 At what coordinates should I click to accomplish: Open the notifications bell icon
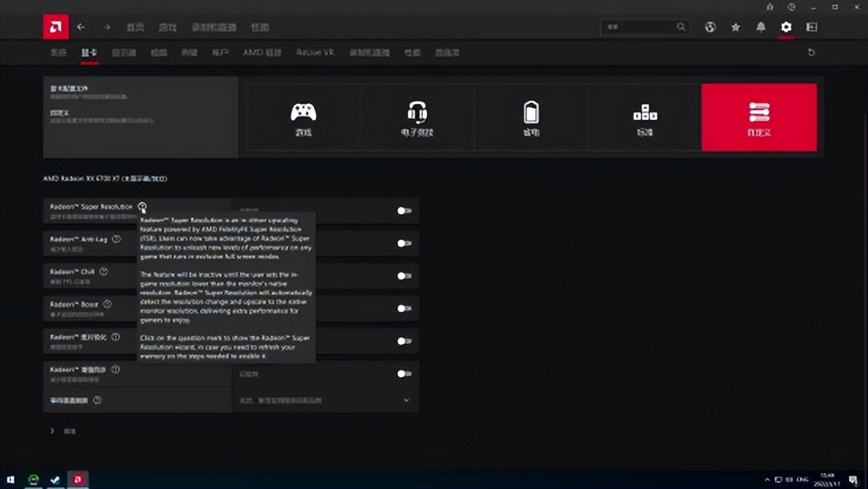(761, 27)
